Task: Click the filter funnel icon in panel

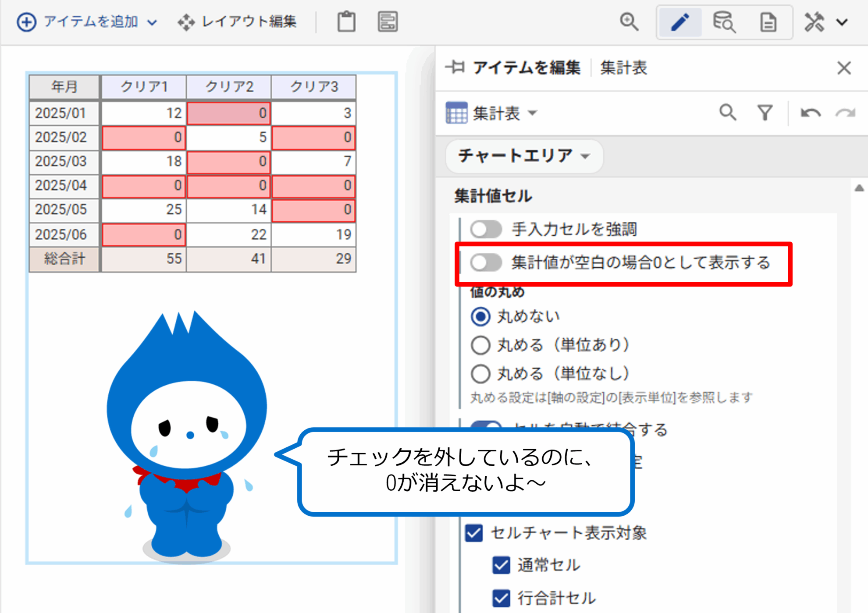Action: (x=765, y=113)
